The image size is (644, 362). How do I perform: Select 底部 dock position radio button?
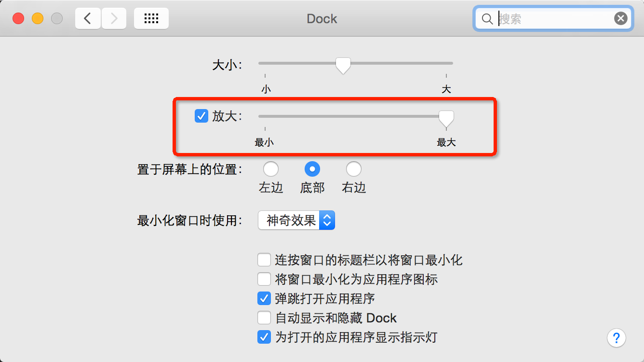click(312, 169)
